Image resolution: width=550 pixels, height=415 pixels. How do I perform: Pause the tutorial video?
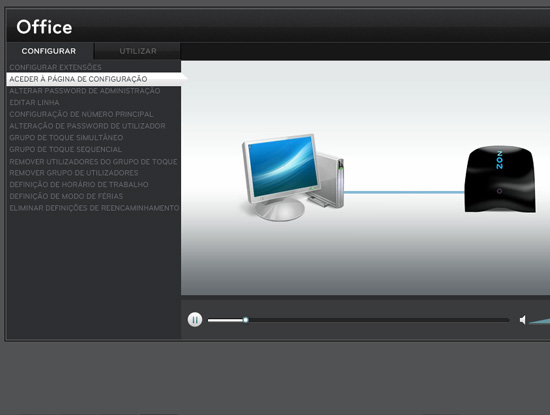tap(195, 320)
